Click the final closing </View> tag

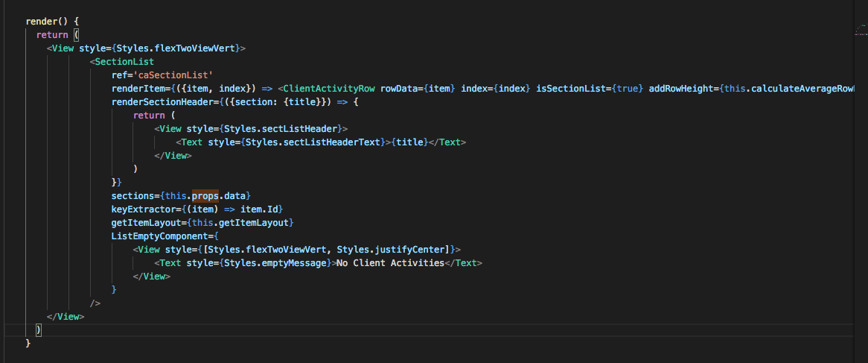point(66,317)
